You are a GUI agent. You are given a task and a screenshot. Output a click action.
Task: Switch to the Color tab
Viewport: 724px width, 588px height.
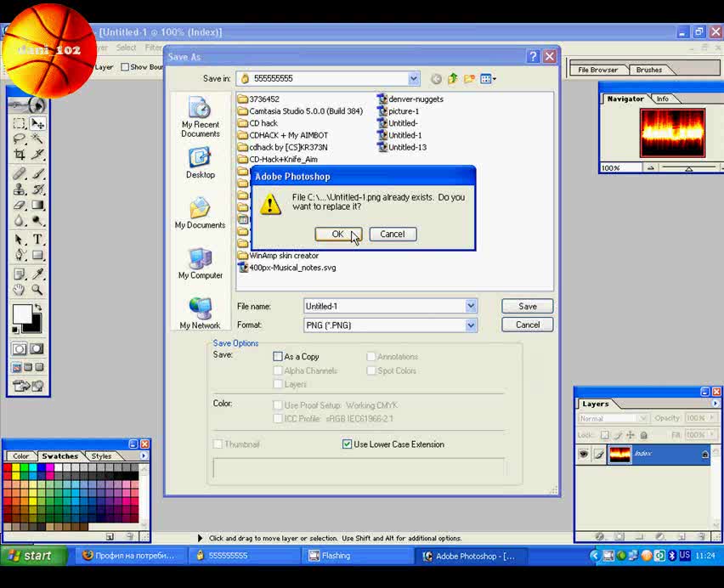[20, 456]
